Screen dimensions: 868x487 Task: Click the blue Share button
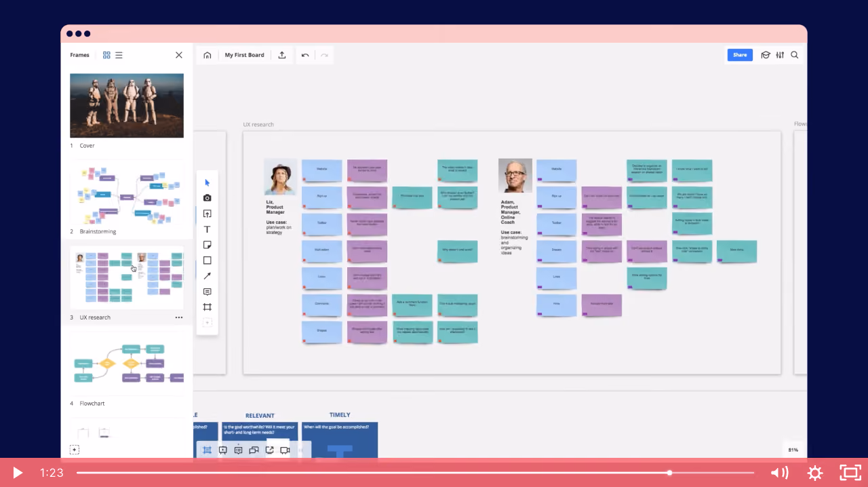(x=740, y=55)
